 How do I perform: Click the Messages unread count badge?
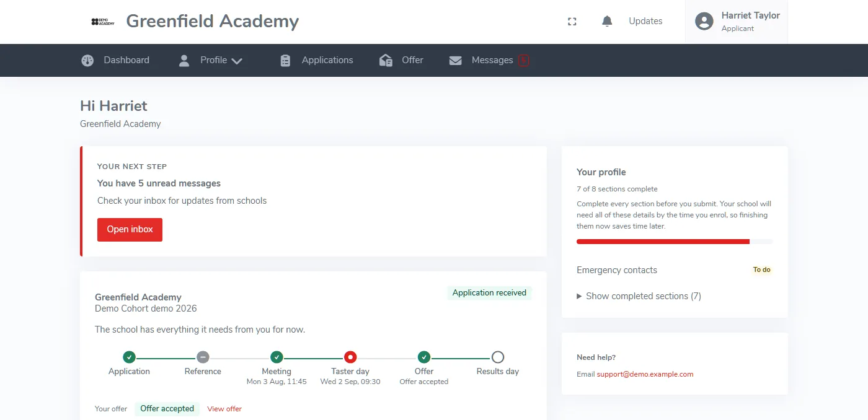[524, 61]
